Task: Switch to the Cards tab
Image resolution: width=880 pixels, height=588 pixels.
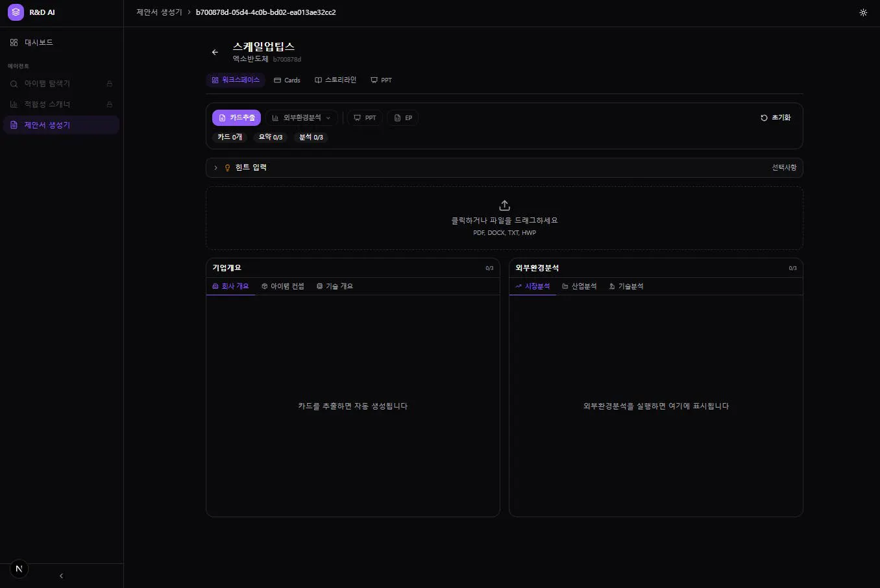Action: coord(287,80)
